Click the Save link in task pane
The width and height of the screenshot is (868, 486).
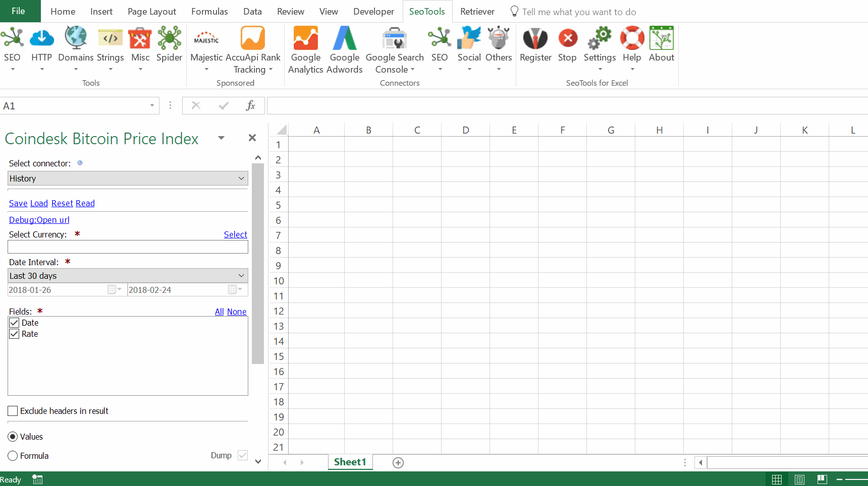[x=18, y=203]
